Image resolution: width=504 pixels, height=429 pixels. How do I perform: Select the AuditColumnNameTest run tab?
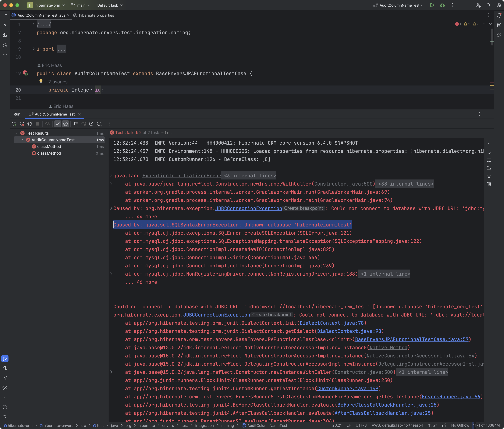pyautogui.click(x=54, y=114)
